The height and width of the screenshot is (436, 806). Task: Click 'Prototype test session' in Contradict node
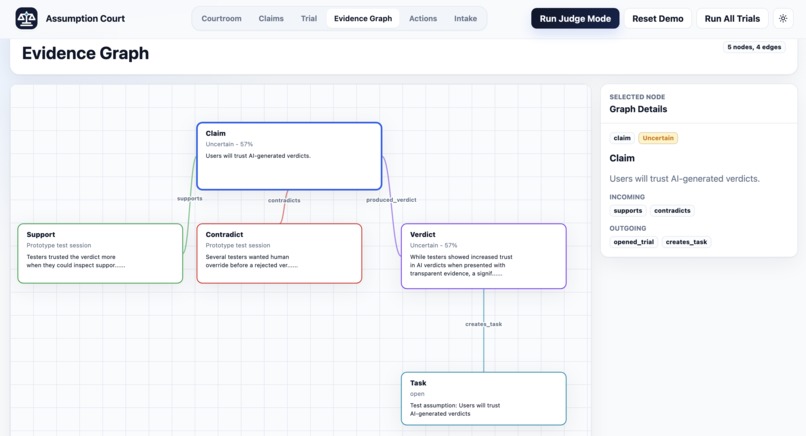(x=237, y=246)
